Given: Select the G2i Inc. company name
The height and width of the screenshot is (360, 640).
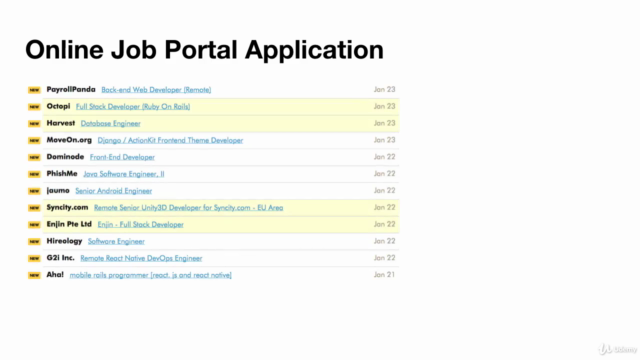Looking at the screenshot, I should pos(60,258).
